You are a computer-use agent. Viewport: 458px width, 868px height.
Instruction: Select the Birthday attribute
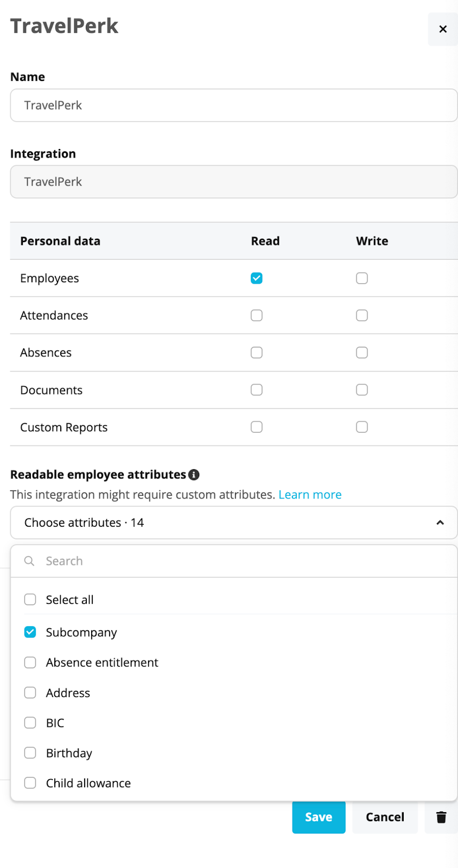[30, 753]
